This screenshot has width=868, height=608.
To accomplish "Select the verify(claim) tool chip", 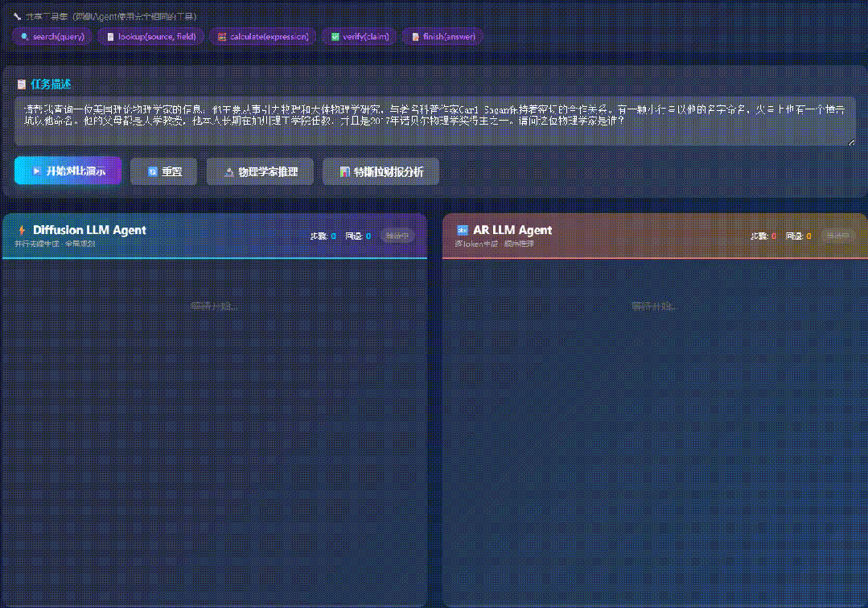I will pyautogui.click(x=359, y=36).
